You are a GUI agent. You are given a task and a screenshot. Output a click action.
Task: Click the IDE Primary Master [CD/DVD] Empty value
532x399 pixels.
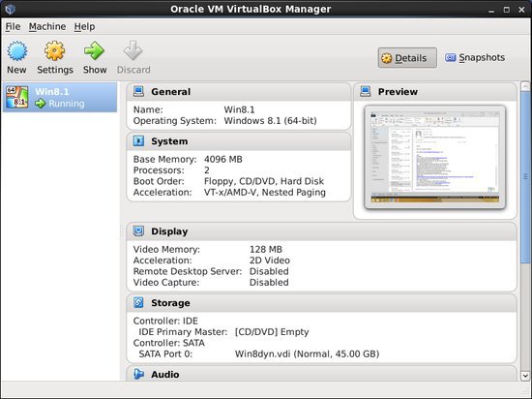click(272, 332)
